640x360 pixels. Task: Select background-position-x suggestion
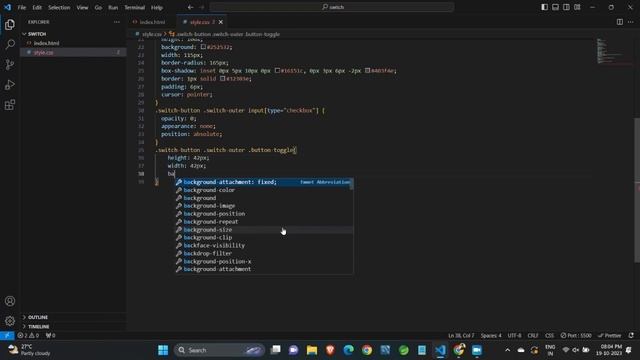[264, 261]
